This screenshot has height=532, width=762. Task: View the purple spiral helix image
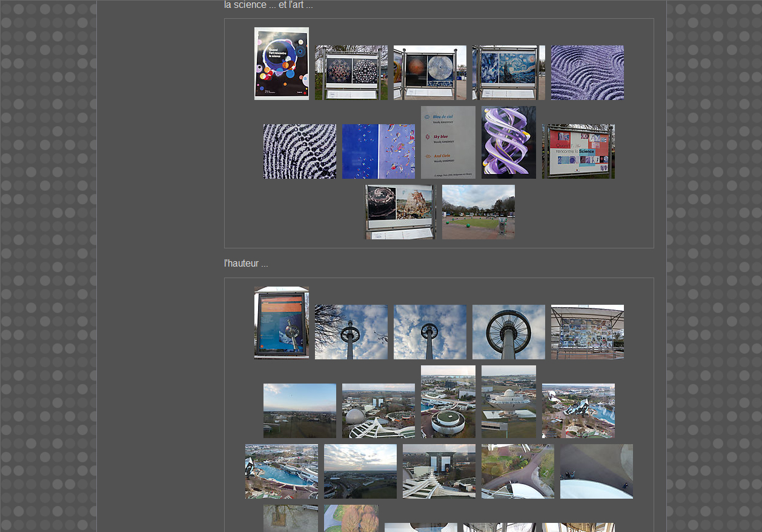[508, 142]
